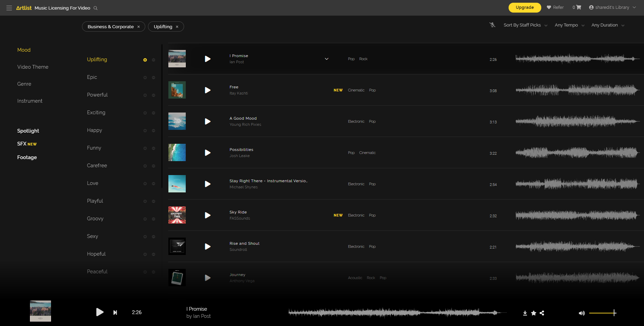644x326 pixels.
Task: Open the Any Tempo dropdown
Action: 569,25
